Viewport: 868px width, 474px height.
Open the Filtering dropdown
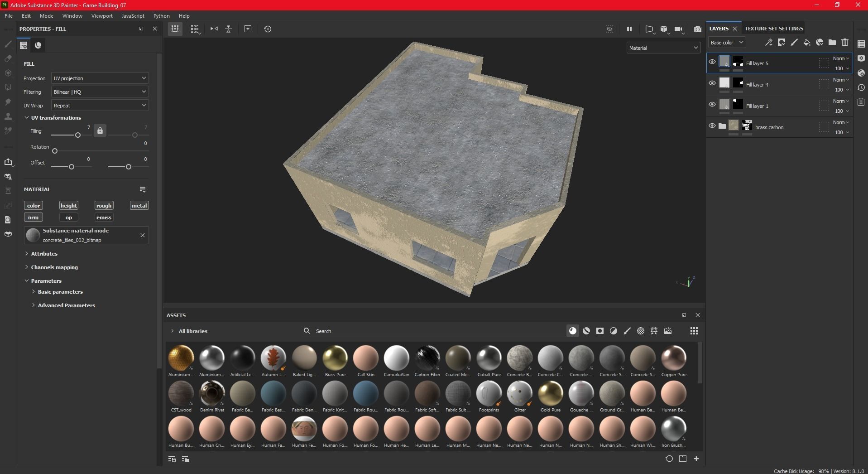pos(100,92)
